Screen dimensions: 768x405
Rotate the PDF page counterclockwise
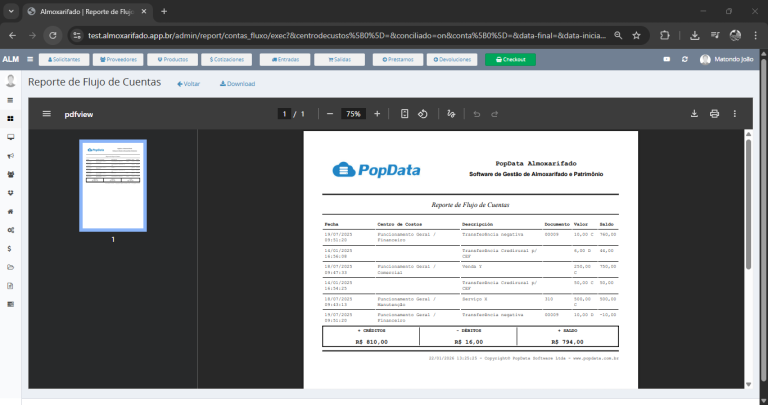[x=423, y=114]
